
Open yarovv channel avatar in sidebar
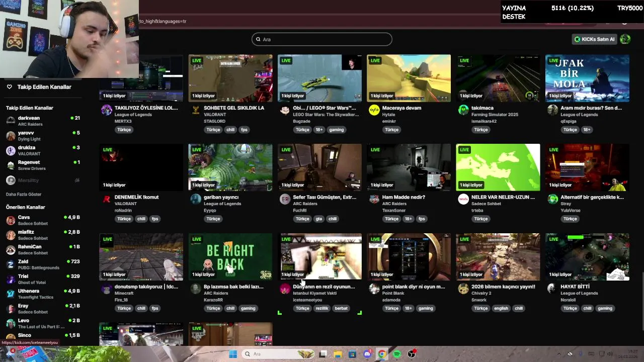point(11,136)
